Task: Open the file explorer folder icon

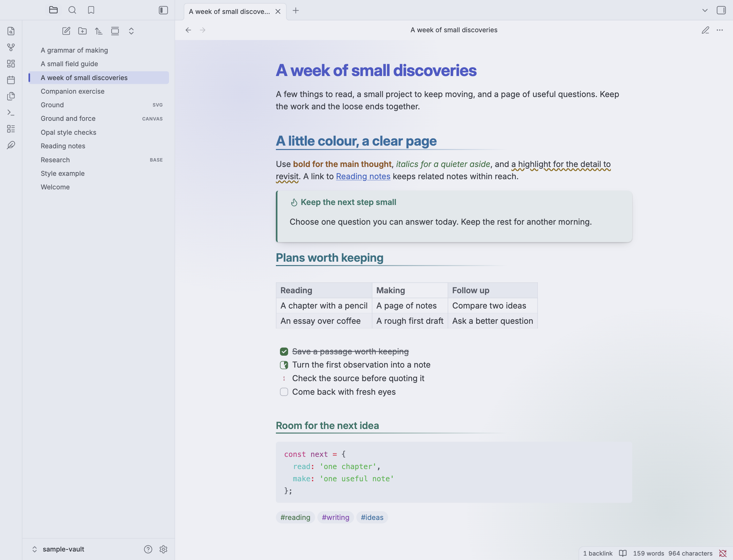Action: coord(53,10)
